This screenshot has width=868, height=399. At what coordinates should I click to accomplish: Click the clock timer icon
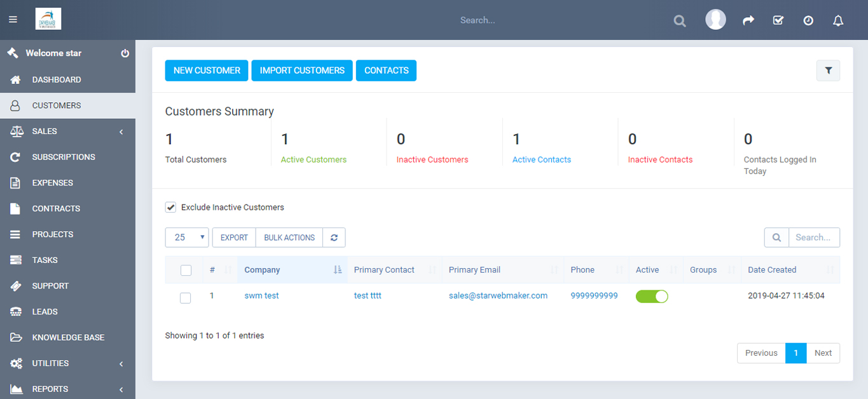coord(808,20)
